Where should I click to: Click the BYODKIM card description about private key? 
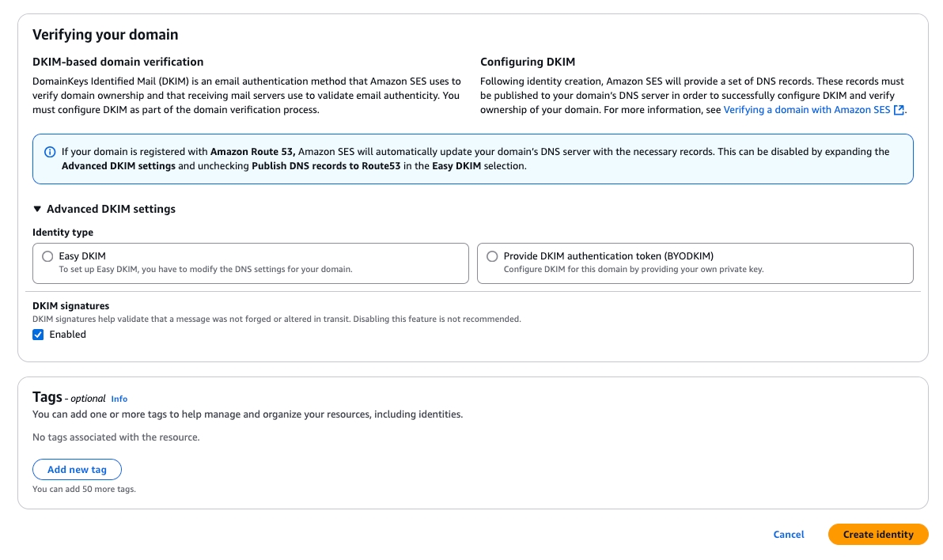(633, 269)
